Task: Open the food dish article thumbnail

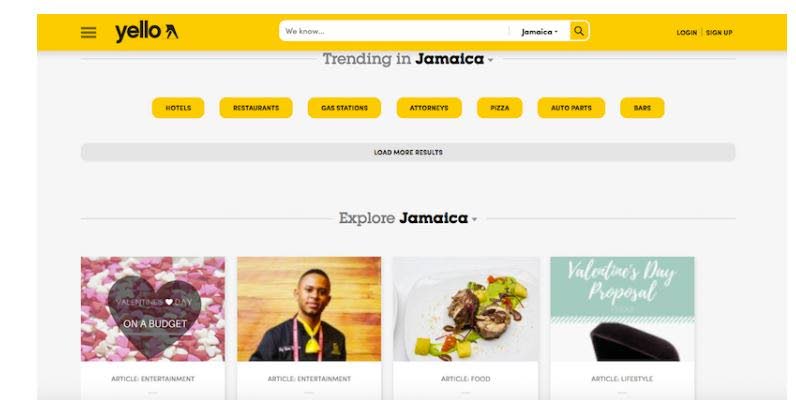Action: (x=466, y=309)
